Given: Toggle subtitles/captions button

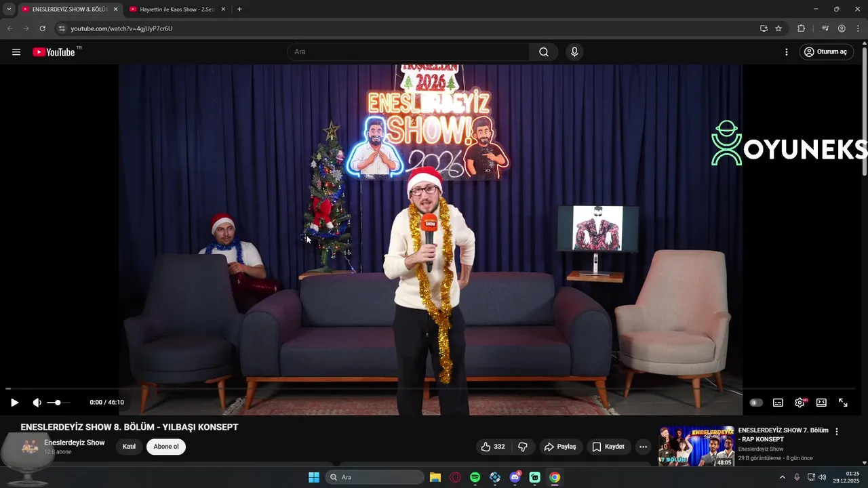Looking at the screenshot, I should [x=778, y=403].
